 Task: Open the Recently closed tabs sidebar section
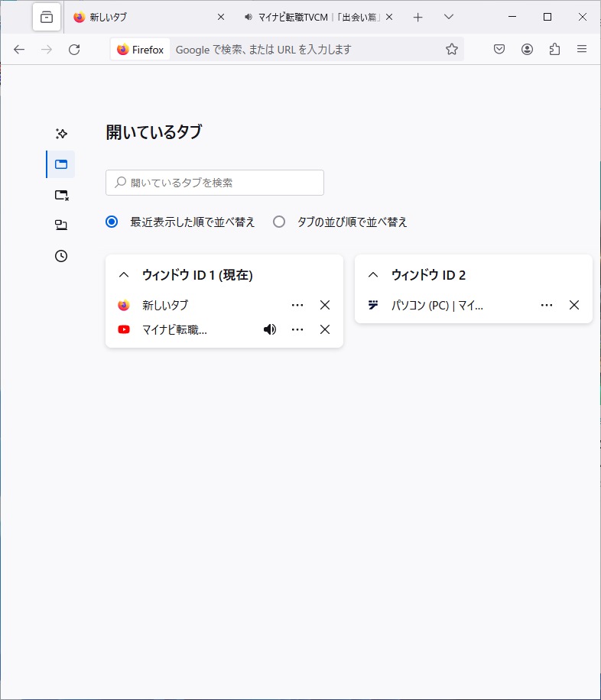(x=61, y=195)
